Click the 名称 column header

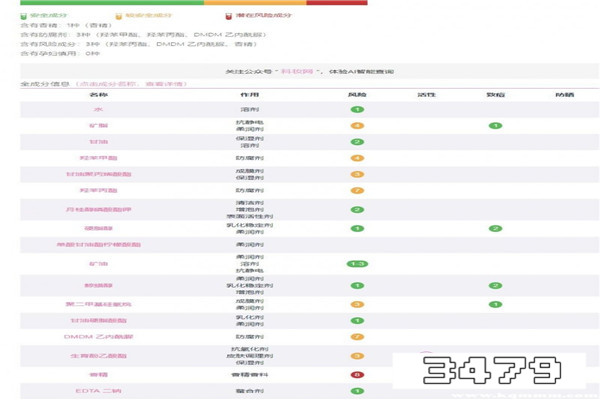pyautogui.click(x=98, y=93)
